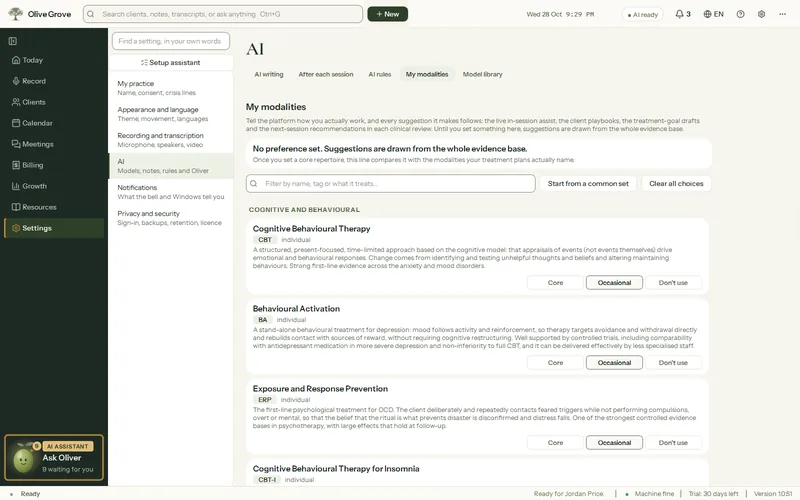Open My practice settings section

[x=171, y=88]
